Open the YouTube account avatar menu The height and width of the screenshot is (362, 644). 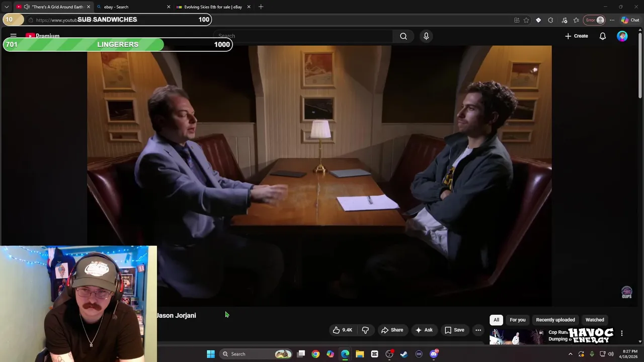(x=622, y=36)
